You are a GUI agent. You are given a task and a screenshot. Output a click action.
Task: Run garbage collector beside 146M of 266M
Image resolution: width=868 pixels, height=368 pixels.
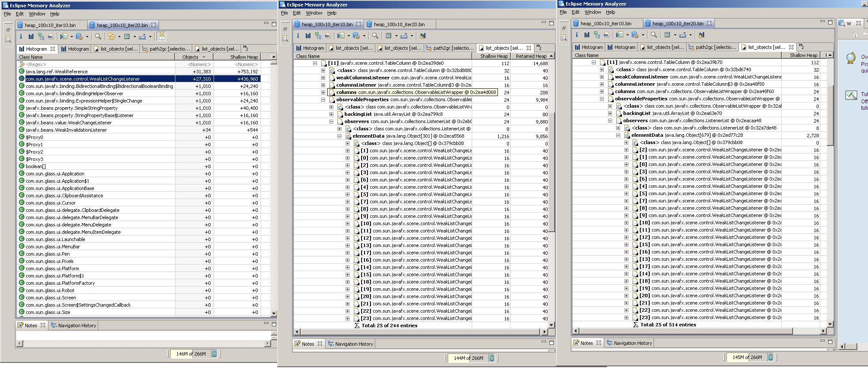214,354
